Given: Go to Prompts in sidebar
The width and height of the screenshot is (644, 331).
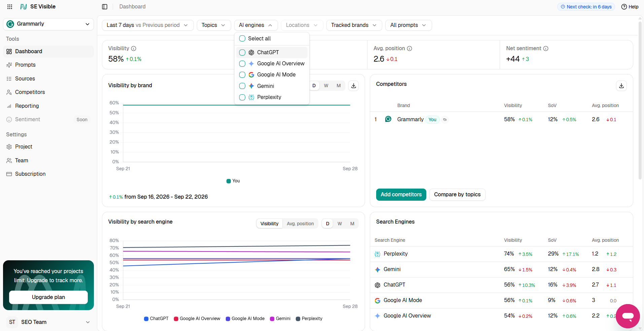Looking at the screenshot, I should pyautogui.click(x=48, y=65).
